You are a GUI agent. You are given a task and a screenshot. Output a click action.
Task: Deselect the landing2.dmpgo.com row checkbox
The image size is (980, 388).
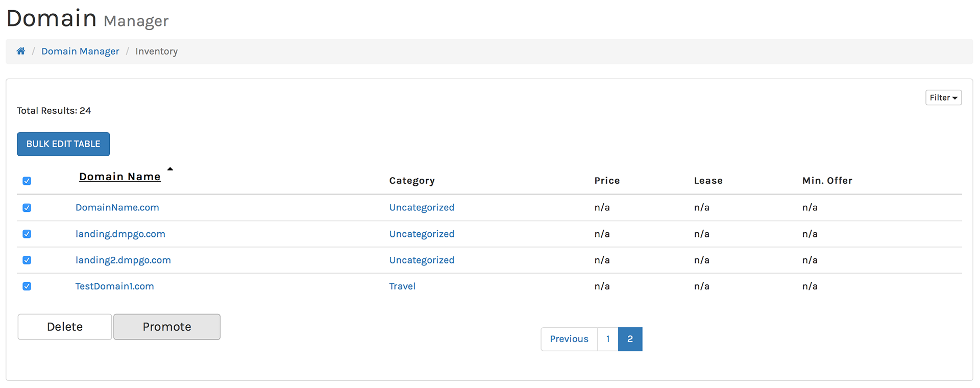[x=27, y=260]
